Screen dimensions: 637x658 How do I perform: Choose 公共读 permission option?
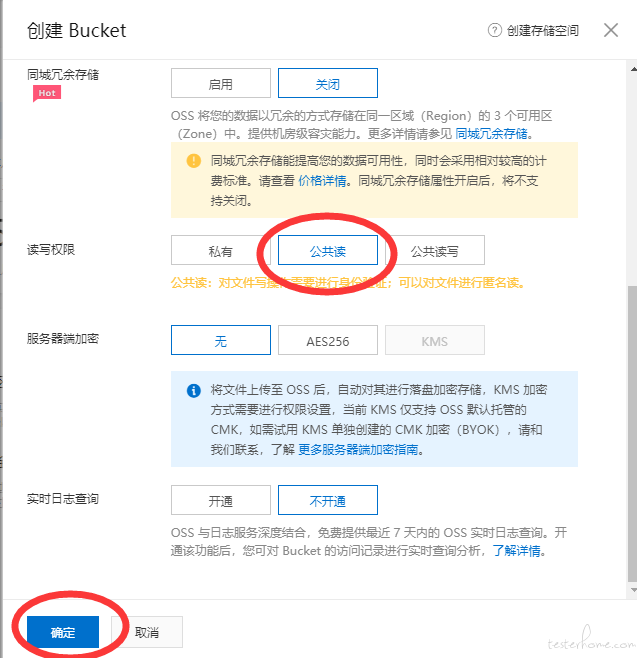coord(328,250)
